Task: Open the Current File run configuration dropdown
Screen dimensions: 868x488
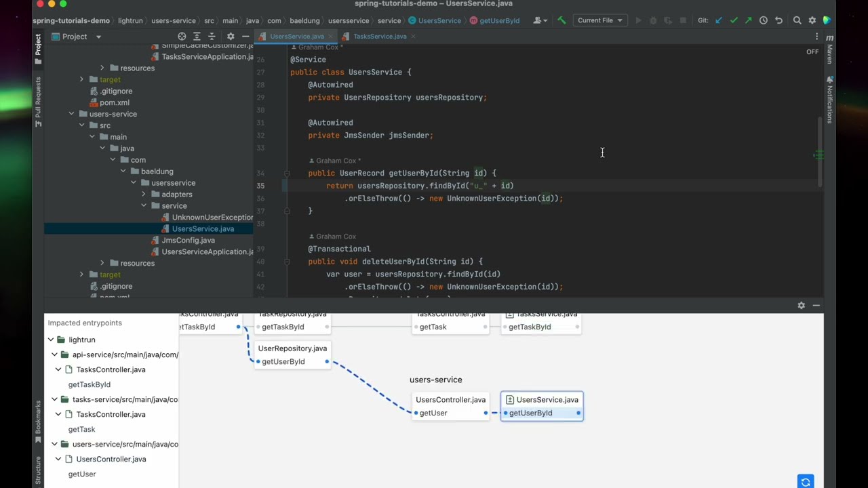Action: (599, 20)
